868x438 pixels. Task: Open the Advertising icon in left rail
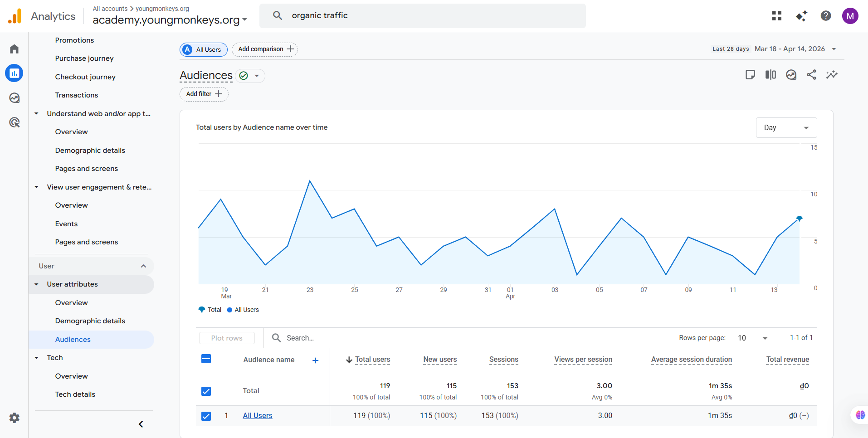pyautogui.click(x=14, y=122)
